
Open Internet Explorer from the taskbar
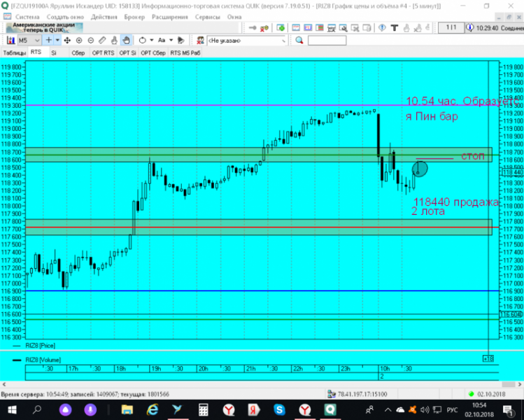click(x=152, y=409)
